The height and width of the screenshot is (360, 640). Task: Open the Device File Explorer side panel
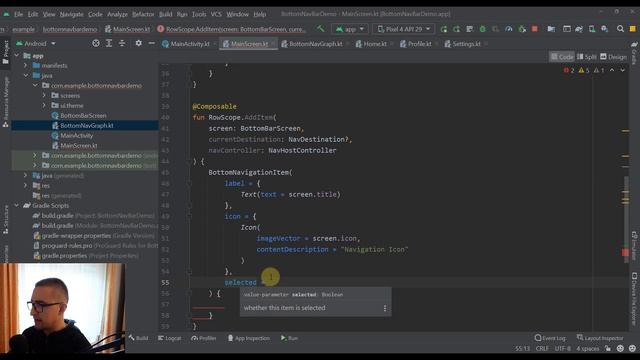(x=634, y=299)
